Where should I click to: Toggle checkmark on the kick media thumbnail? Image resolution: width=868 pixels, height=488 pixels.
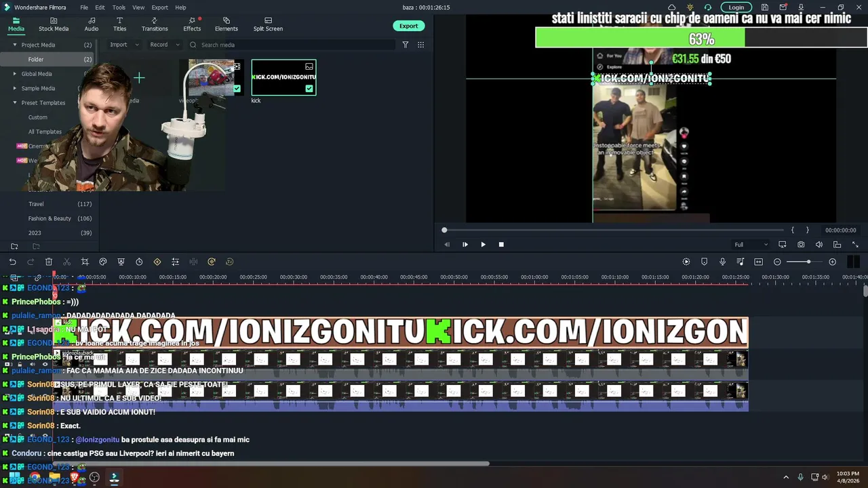coord(309,89)
